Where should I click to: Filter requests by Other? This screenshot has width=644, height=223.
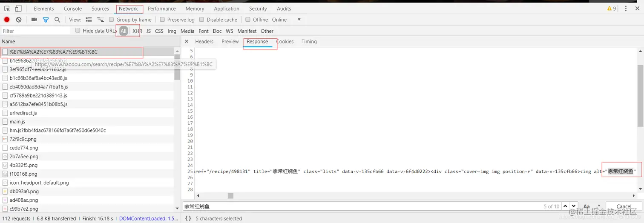click(267, 31)
